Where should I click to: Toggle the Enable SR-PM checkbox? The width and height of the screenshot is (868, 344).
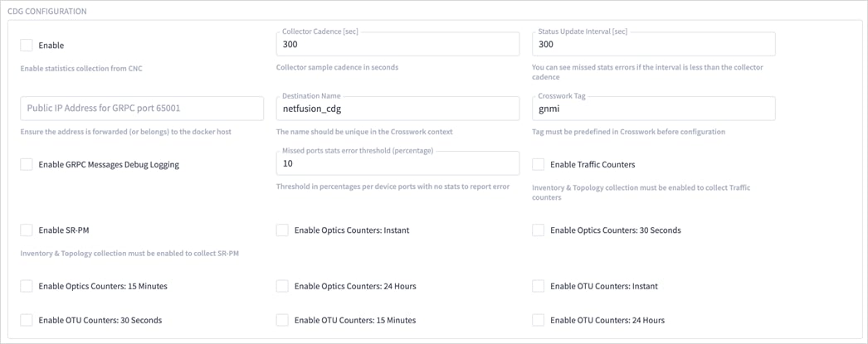point(27,230)
